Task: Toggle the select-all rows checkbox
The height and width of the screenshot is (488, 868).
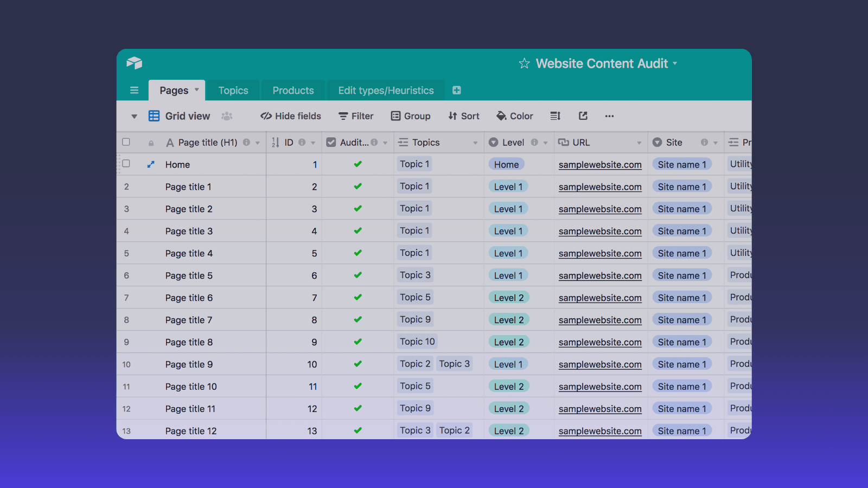Action: 126,142
